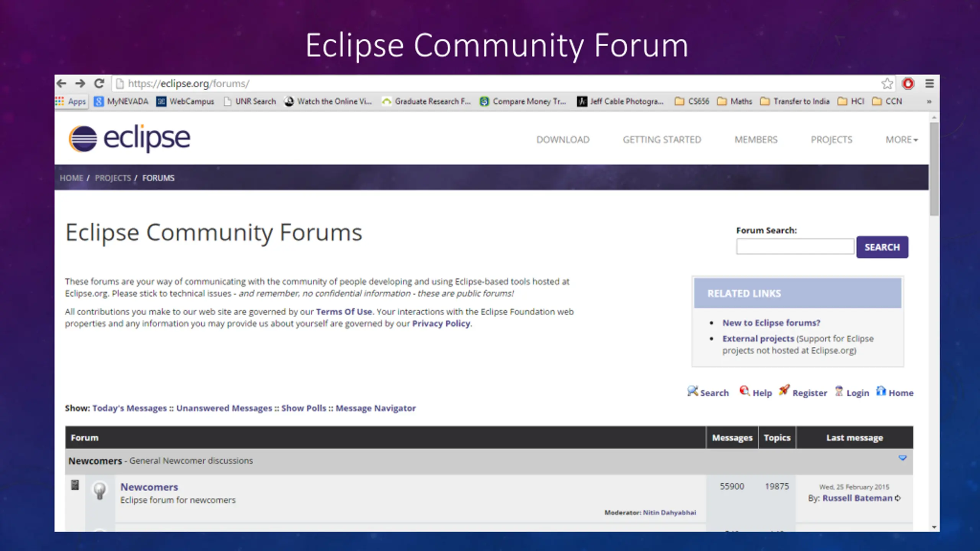Open the CCN bookmark folder
The image size is (980, 551).
click(887, 101)
